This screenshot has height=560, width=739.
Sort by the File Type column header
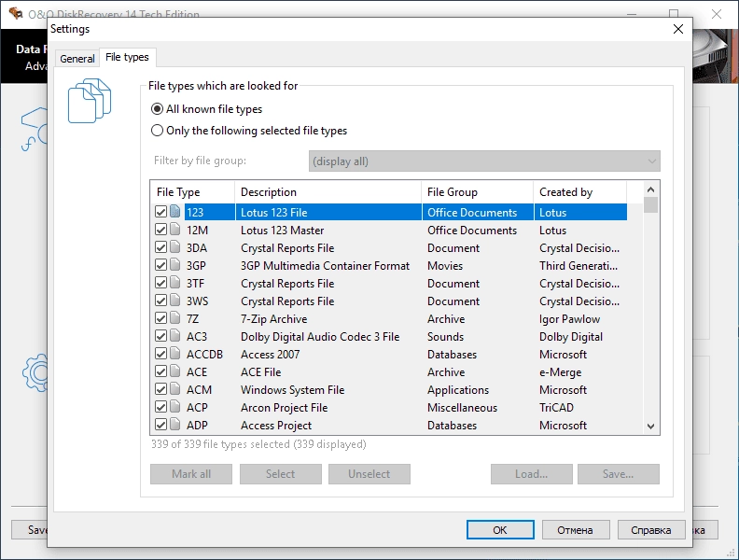click(x=192, y=192)
